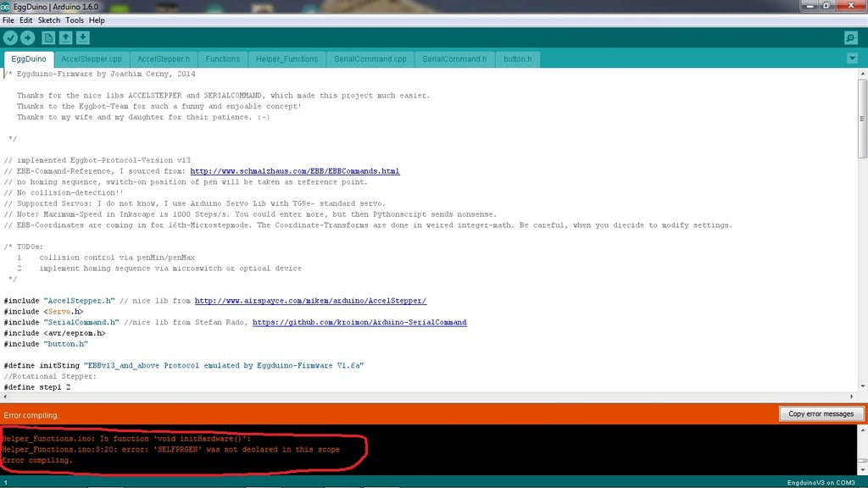
Task: Click the '#include <avr/eeprom.h>' line
Action: pos(54,334)
